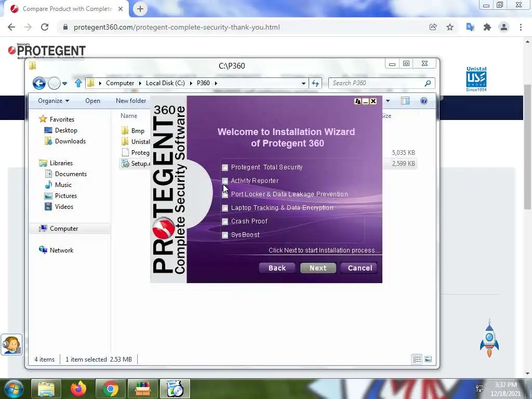532x399 pixels.
Task: Cancel the Protegent 360 installation
Action: 360,268
